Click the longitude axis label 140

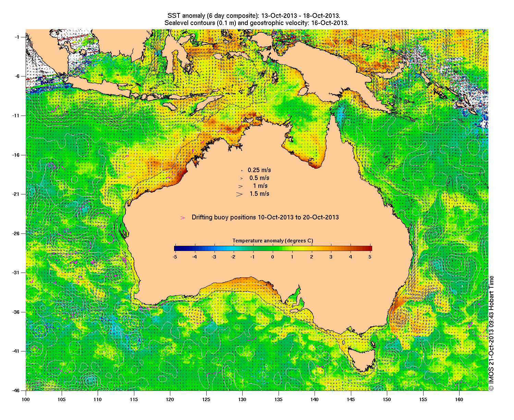pyautogui.click(x=315, y=399)
